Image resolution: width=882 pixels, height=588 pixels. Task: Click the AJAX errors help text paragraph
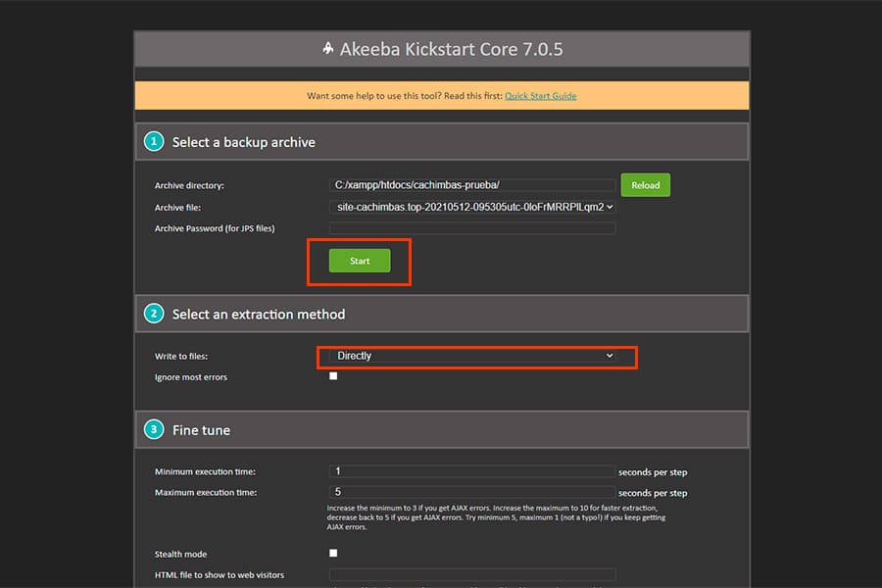[x=496, y=517]
